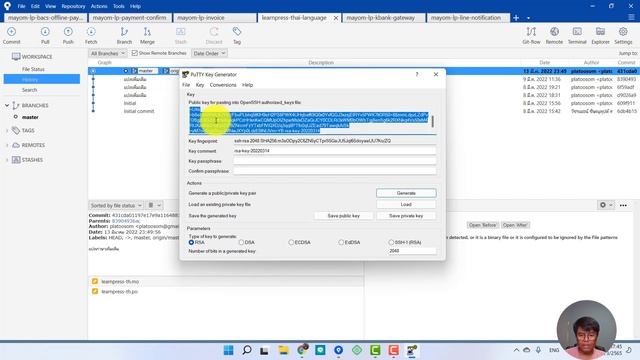Select the RSA key type radio
The image size is (640, 360).
(191, 242)
